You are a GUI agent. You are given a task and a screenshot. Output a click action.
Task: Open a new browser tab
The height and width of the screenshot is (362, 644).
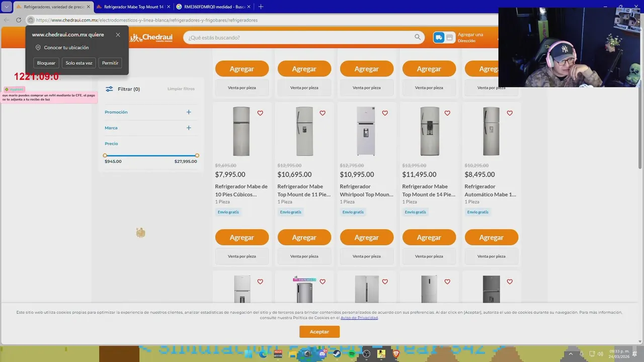click(x=261, y=7)
